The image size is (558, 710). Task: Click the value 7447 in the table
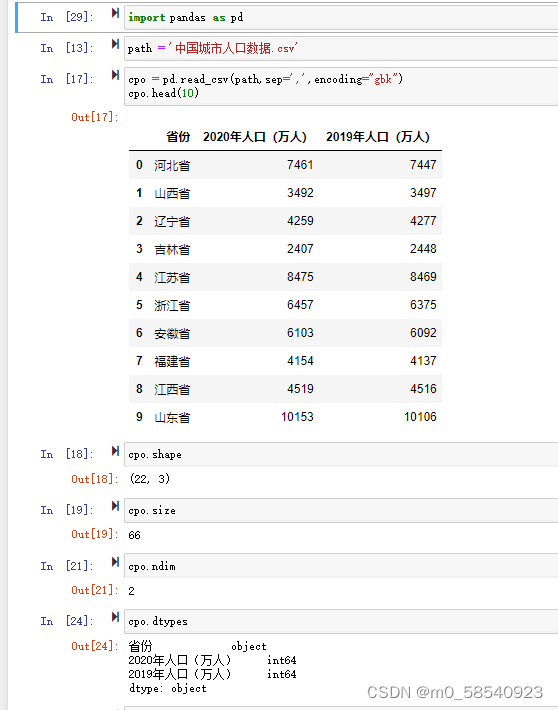[423, 165]
